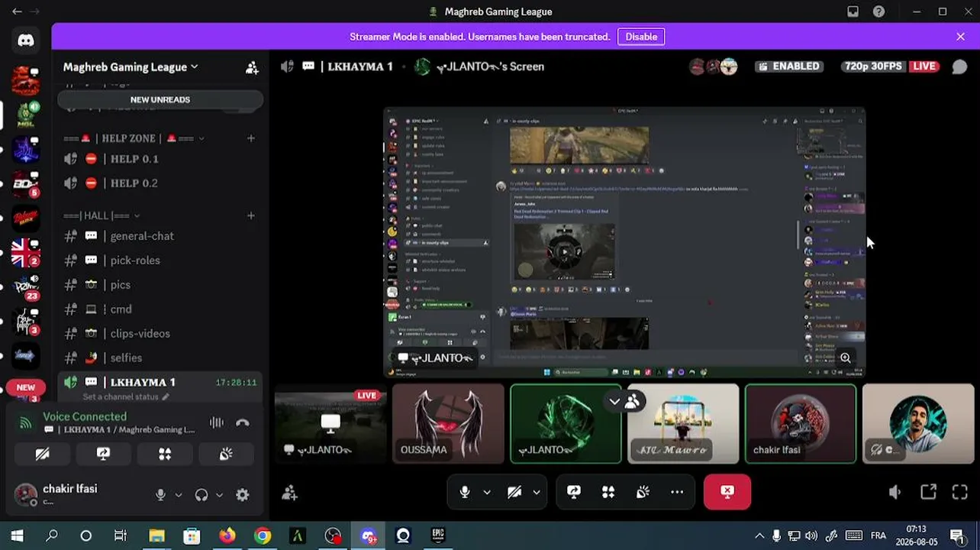980x550 pixels.
Task: Open the selfies channel
Action: [x=161, y=358]
